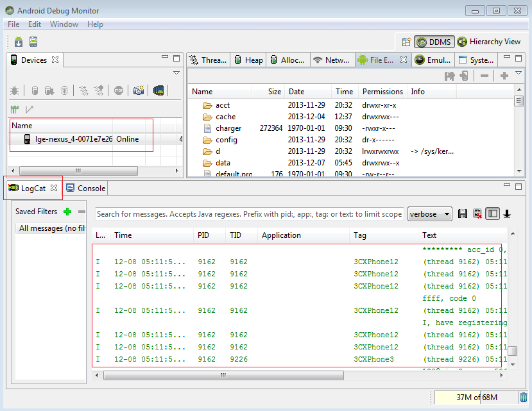Image resolution: width=532 pixels, height=411 pixels.
Task: Click the second Android toolbar icon
Action: pyautogui.click(x=33, y=42)
